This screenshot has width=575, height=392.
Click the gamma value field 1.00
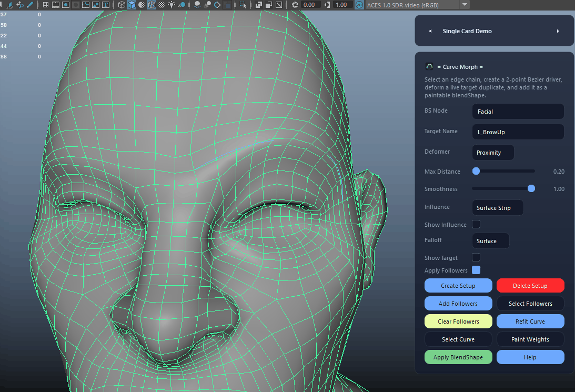[342, 5]
